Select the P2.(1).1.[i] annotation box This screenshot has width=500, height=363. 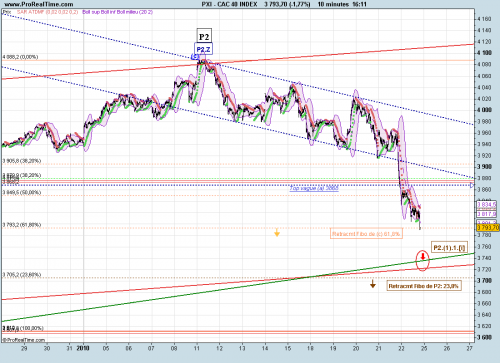click(449, 248)
